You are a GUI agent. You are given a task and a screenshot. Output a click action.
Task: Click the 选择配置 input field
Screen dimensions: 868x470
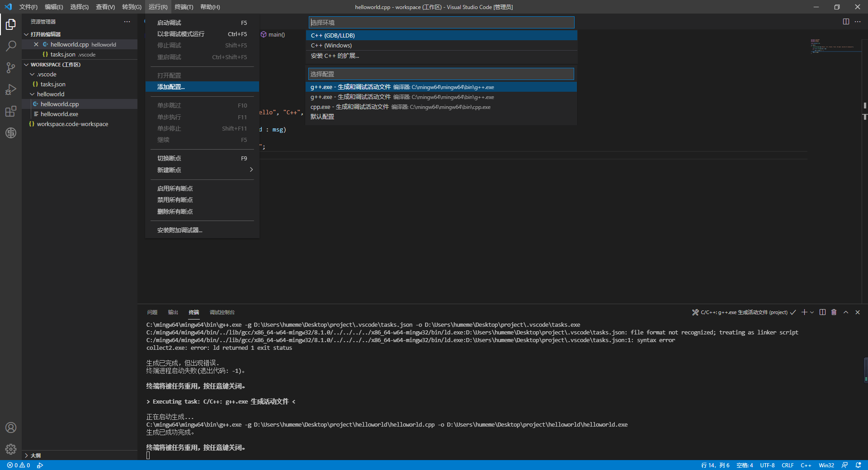(441, 74)
